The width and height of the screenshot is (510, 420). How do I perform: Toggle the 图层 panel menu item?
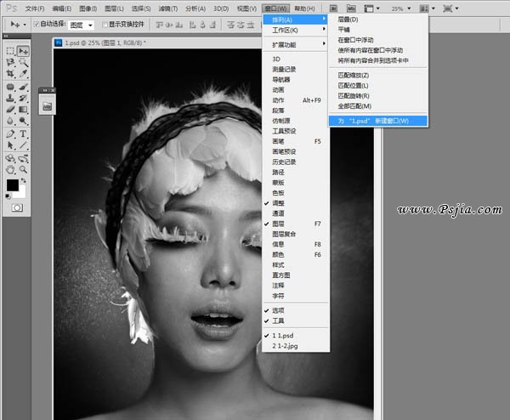coord(280,224)
